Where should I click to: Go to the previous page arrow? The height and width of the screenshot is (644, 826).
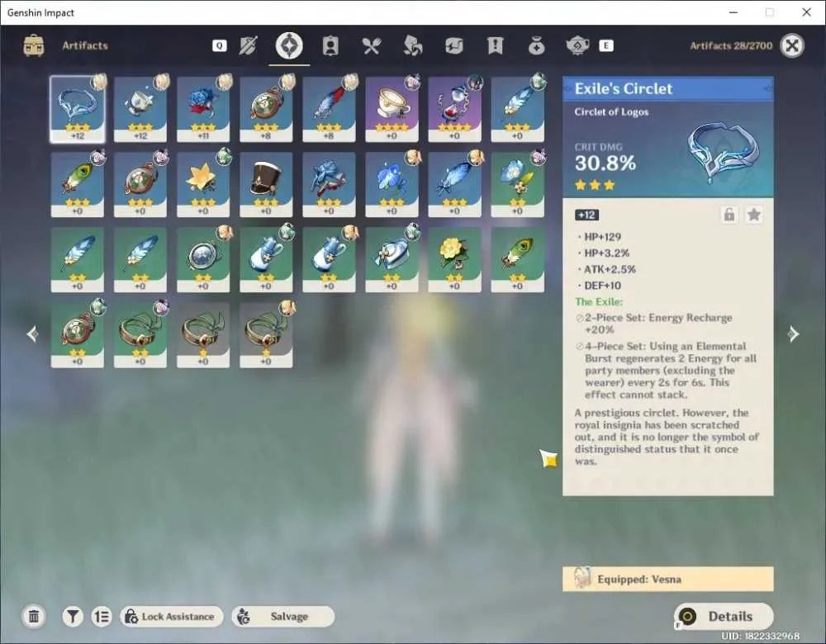coord(33,334)
